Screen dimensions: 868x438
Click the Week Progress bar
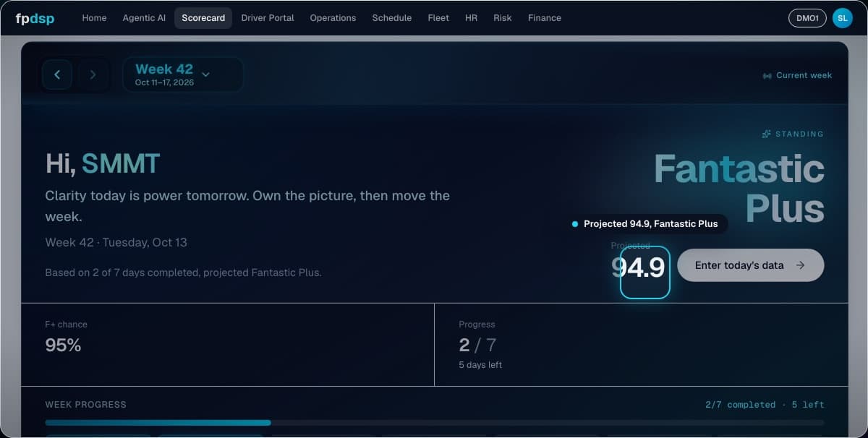435,423
